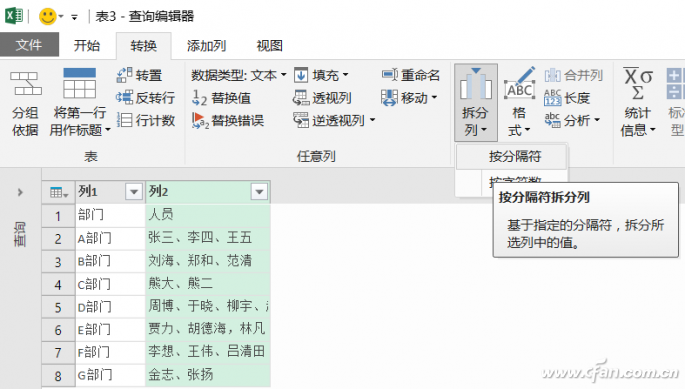Viewport: 685px width, 389px height.
Task: Select 按分隔符 menu option
Action: point(512,156)
